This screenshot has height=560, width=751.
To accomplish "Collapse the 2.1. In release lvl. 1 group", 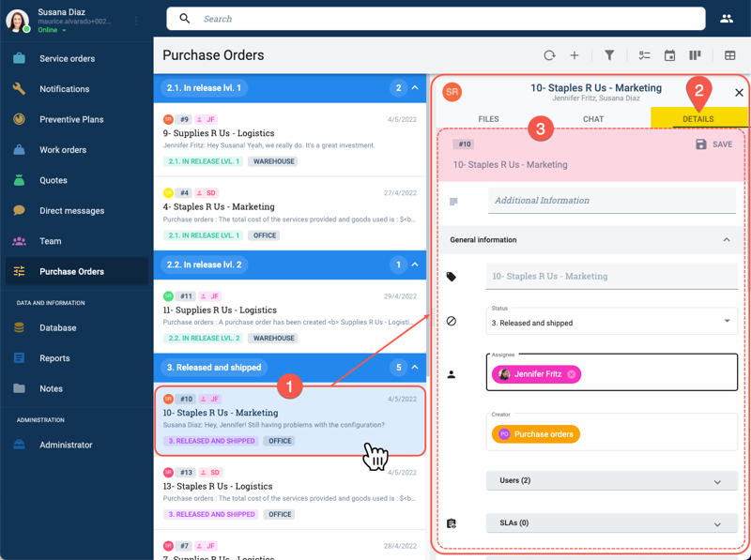I will (x=415, y=88).
